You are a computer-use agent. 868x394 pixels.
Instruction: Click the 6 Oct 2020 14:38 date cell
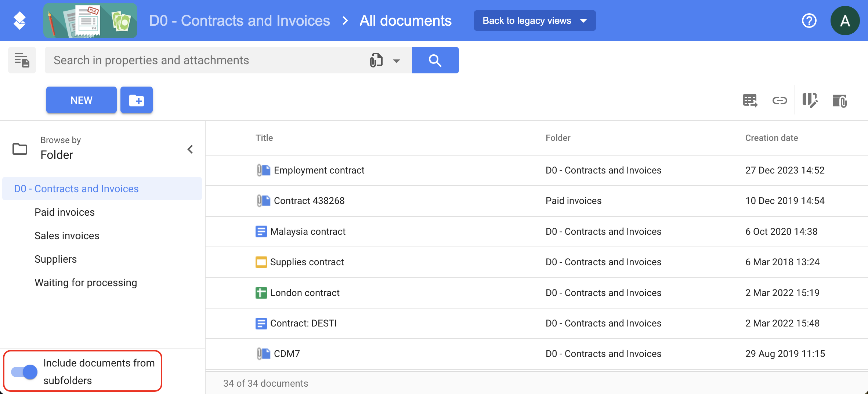click(781, 231)
